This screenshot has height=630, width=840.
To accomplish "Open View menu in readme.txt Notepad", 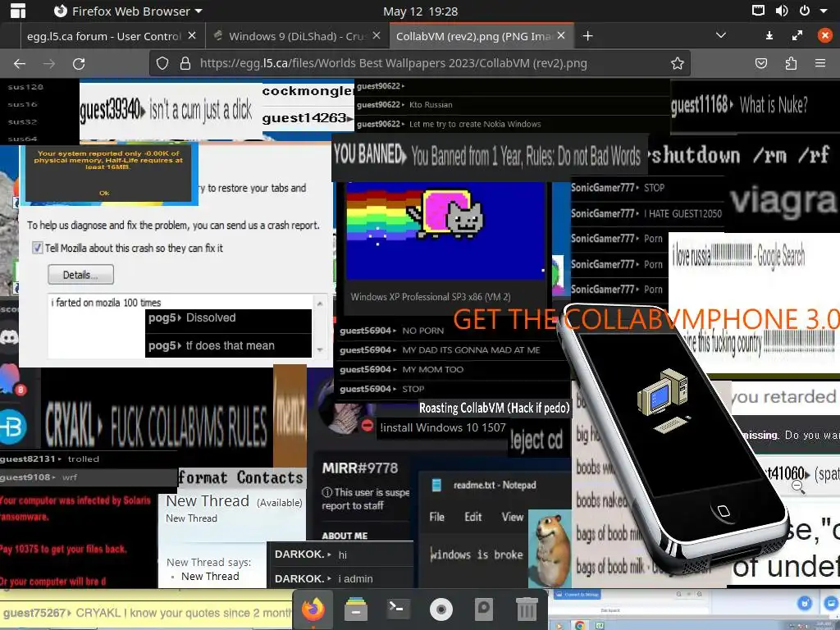I will (x=513, y=517).
